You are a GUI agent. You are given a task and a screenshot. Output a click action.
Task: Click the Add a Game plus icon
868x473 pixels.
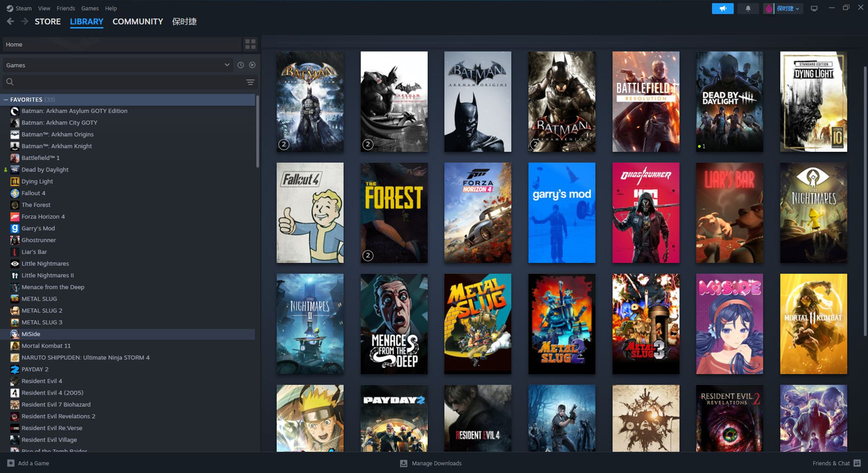[10, 464]
